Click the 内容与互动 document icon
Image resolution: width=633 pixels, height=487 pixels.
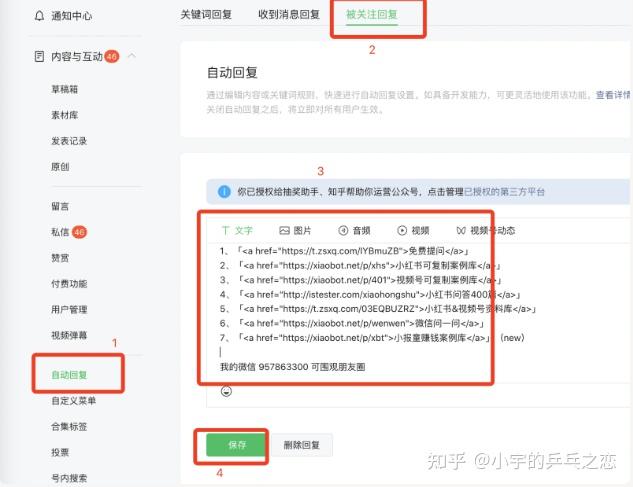[x=39, y=56]
